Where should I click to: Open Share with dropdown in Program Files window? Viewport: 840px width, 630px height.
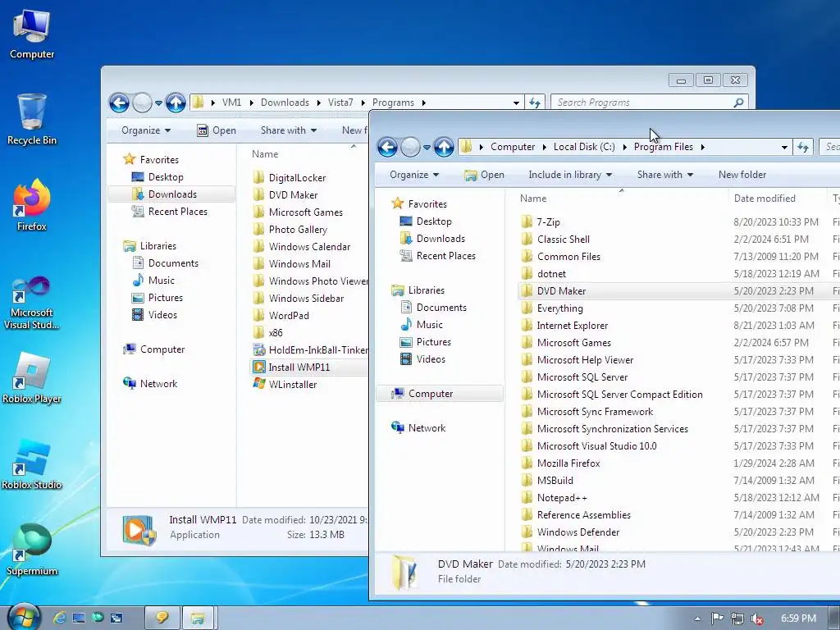pos(664,175)
